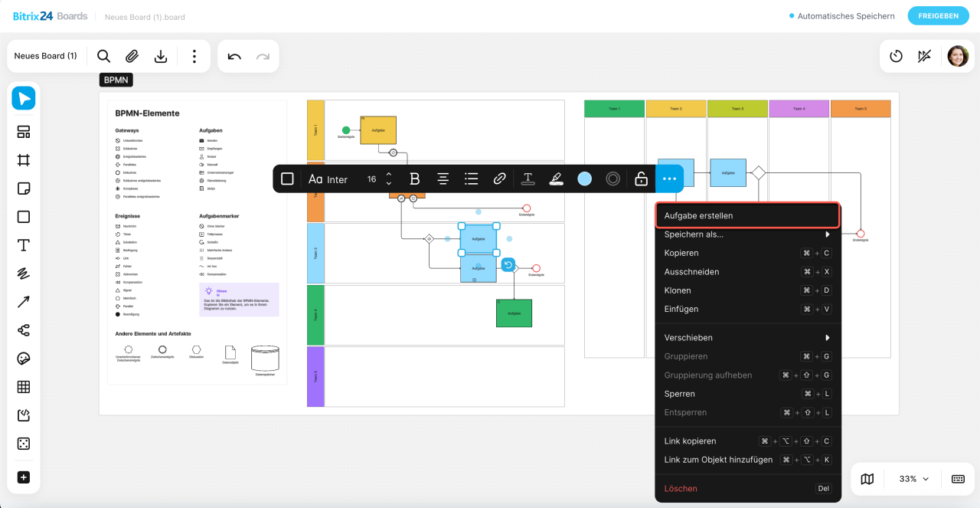Open the user profile avatar
This screenshot has width=980, height=508.
pos(958,56)
